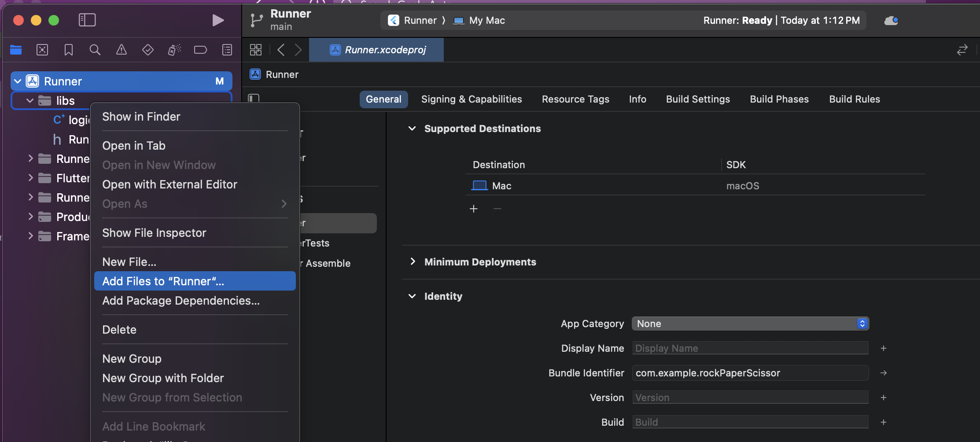This screenshot has height=442, width=980.
Task: Click arrow next to Bundle Identifier
Action: coord(883,373)
